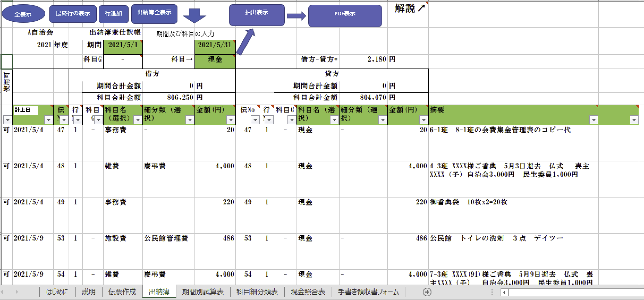Click the 全表示 oval button
This screenshot has width=644, height=300.
click(x=23, y=14)
